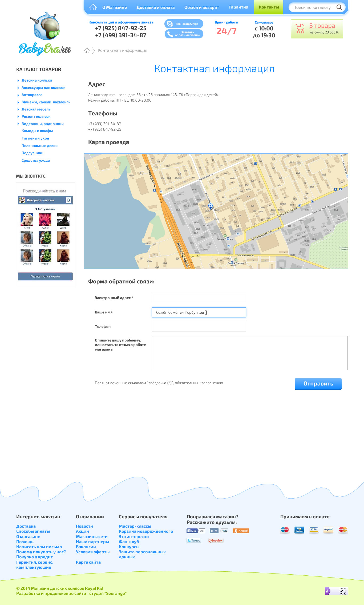The image size is (364, 605).
Task: Focus the Электронный адрес input field
Action: (199, 298)
